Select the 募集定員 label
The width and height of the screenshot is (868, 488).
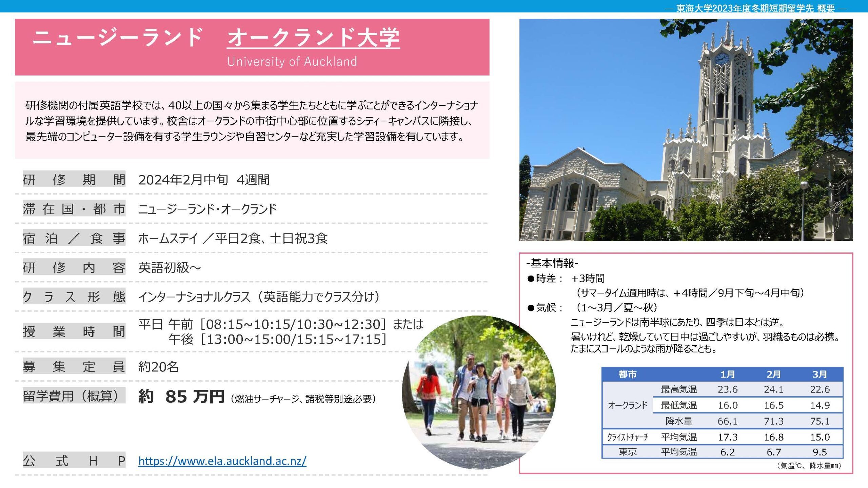coord(74,366)
